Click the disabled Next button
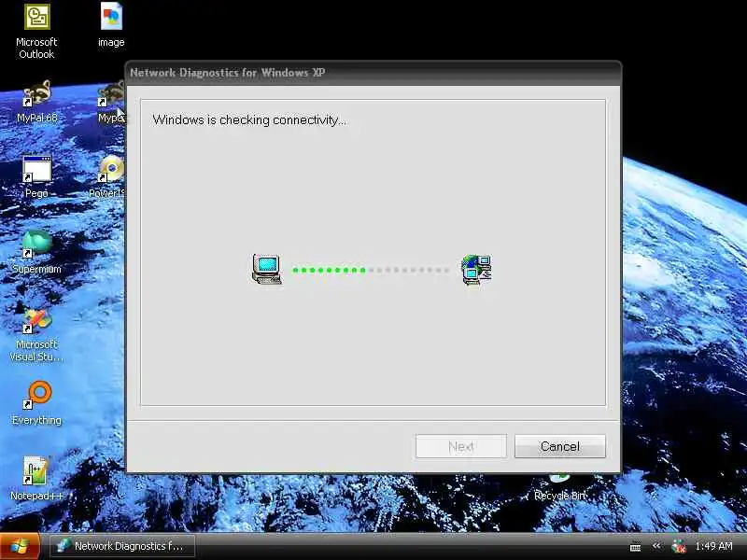The width and height of the screenshot is (747, 560). point(460,446)
